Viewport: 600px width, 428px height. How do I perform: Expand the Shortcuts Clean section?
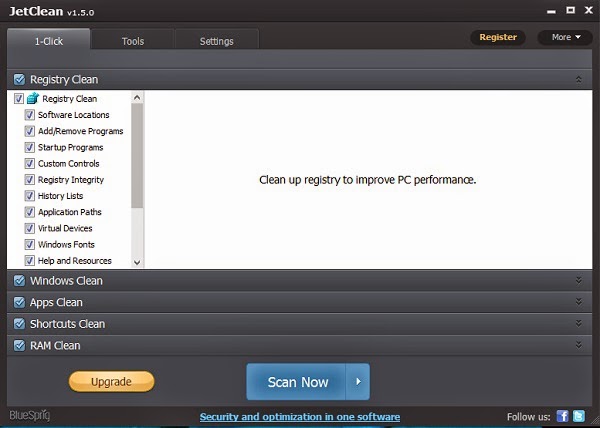click(578, 324)
